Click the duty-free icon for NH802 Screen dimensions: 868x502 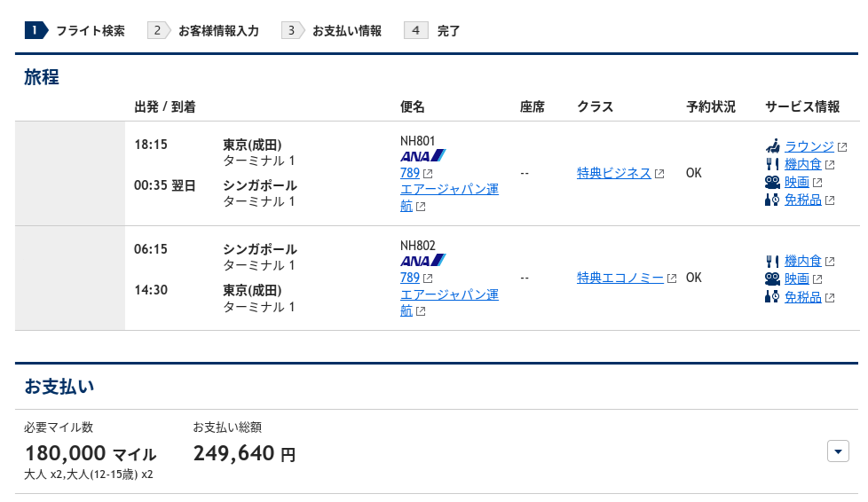[773, 296]
